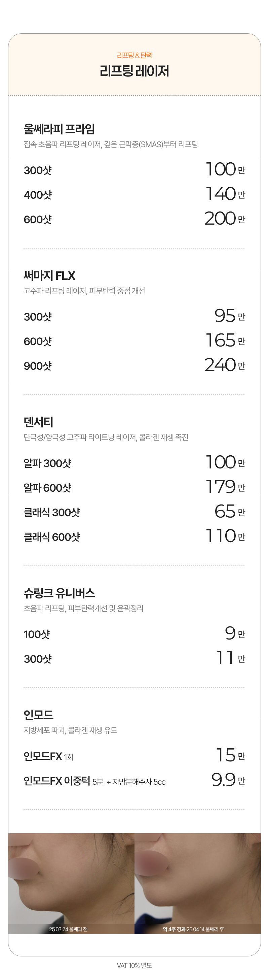
Task: Click the 클래식 300샷 option label
Action: click(52, 513)
